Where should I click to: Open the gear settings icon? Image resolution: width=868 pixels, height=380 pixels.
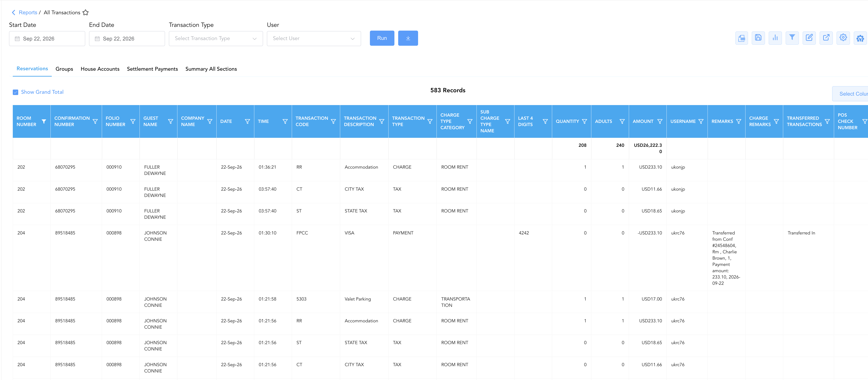(843, 38)
